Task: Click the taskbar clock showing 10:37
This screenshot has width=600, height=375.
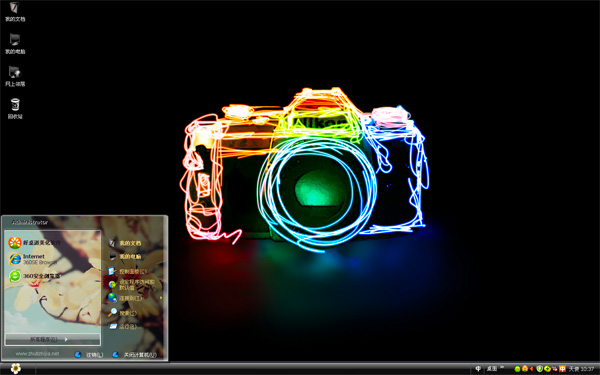Action: [x=587, y=369]
